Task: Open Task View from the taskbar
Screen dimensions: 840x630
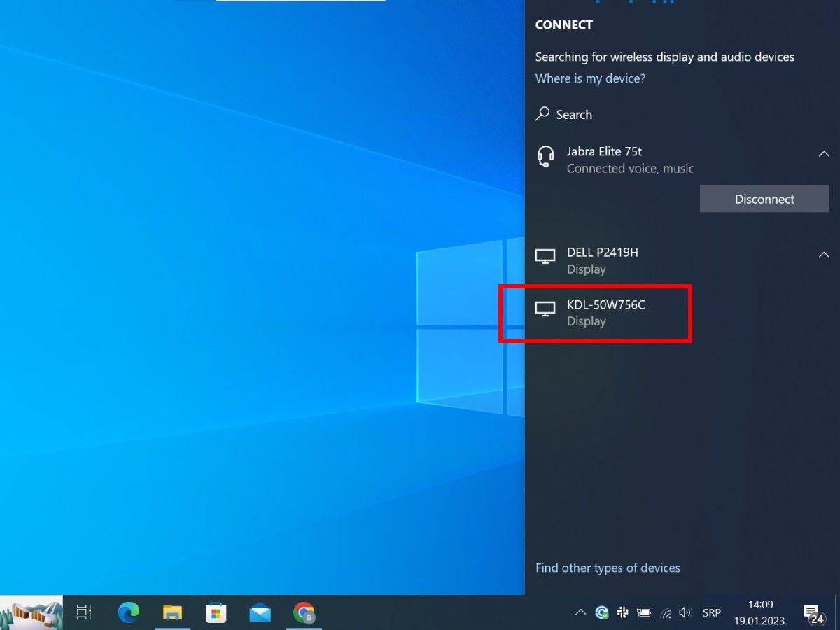Action: click(x=84, y=612)
